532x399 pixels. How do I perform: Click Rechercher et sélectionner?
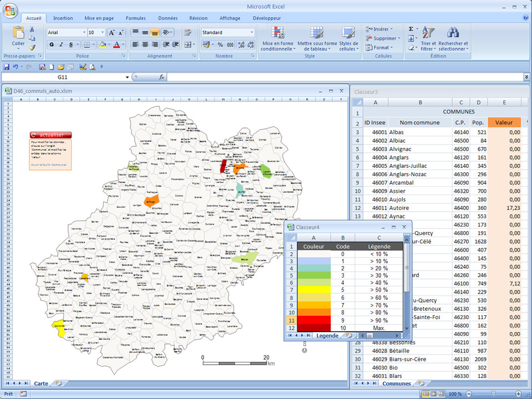pos(453,39)
